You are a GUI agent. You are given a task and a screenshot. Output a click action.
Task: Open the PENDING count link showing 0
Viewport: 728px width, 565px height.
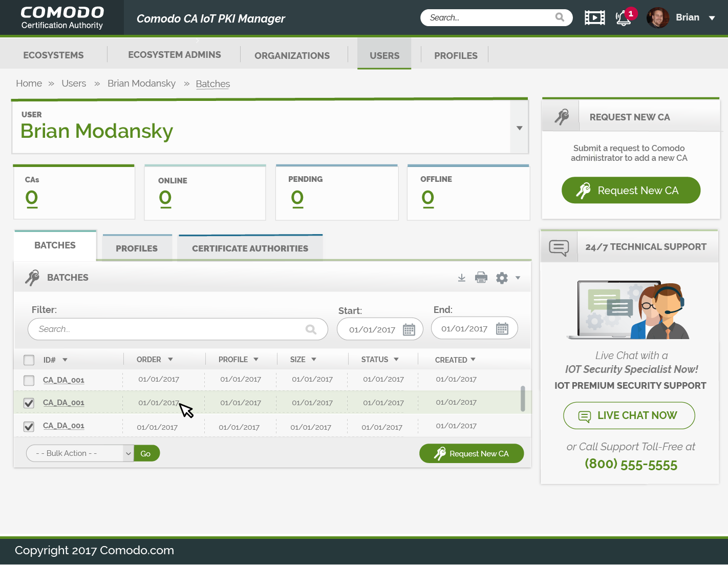click(297, 198)
